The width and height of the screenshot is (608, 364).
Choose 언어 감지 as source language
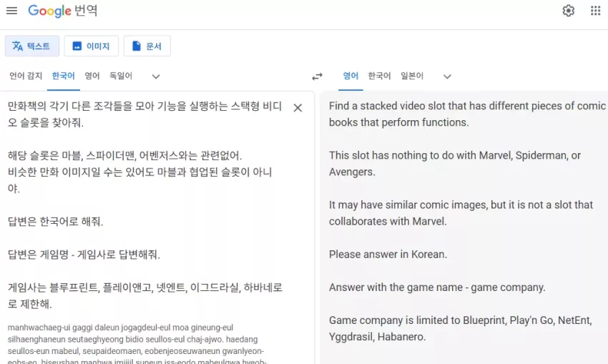(26, 76)
